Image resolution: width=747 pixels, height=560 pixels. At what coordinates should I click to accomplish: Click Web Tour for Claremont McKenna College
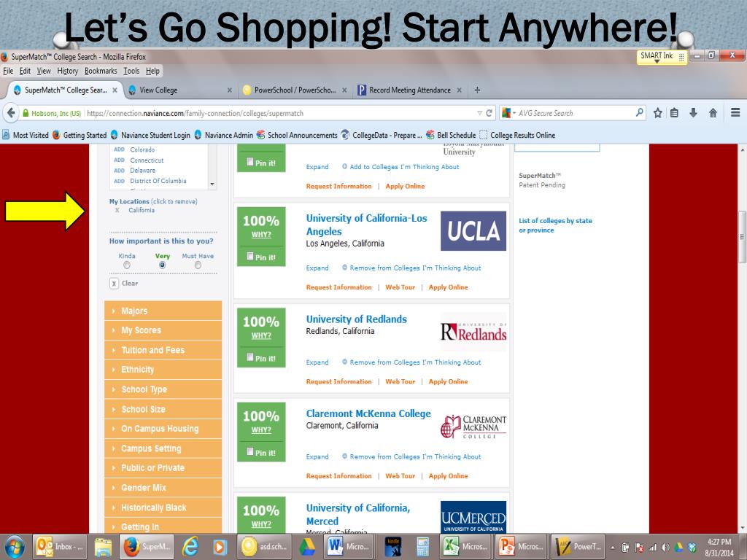point(400,476)
